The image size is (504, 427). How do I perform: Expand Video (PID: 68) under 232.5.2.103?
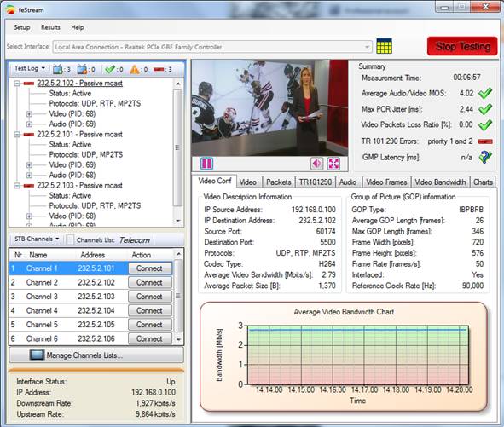click(x=29, y=216)
